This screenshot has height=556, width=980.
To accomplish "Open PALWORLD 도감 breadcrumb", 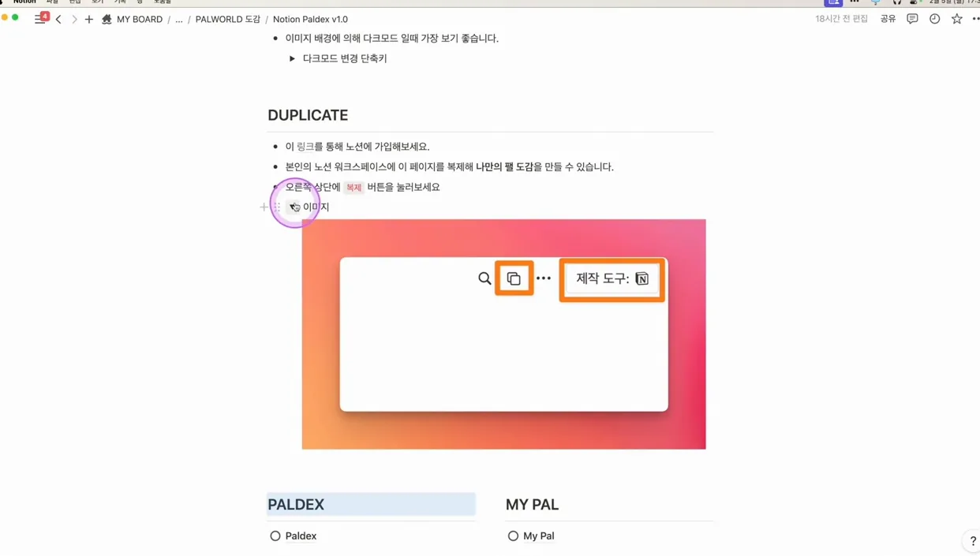I will click(x=227, y=19).
